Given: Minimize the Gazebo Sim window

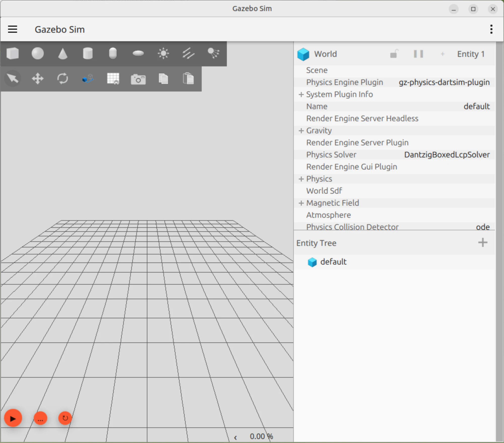Looking at the screenshot, I should (454, 9).
